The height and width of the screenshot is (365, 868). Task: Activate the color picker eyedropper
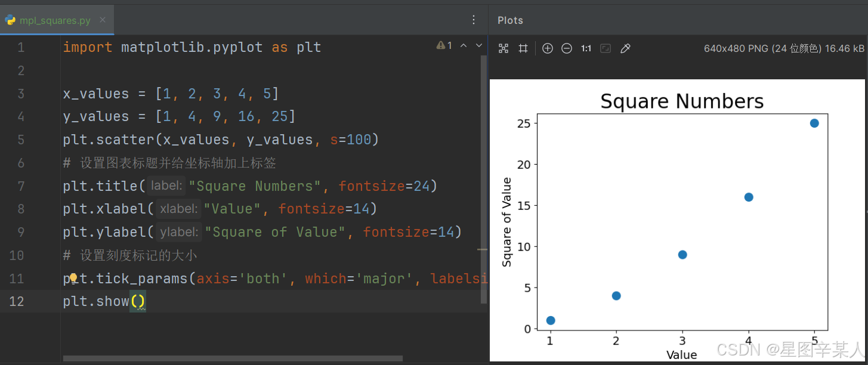(x=625, y=48)
